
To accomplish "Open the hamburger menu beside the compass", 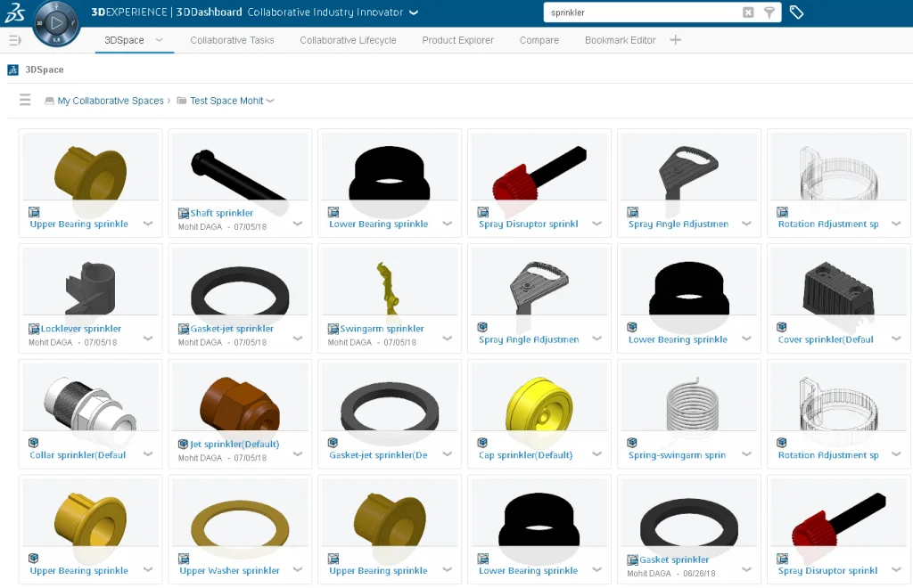I will pyautogui.click(x=12, y=39).
